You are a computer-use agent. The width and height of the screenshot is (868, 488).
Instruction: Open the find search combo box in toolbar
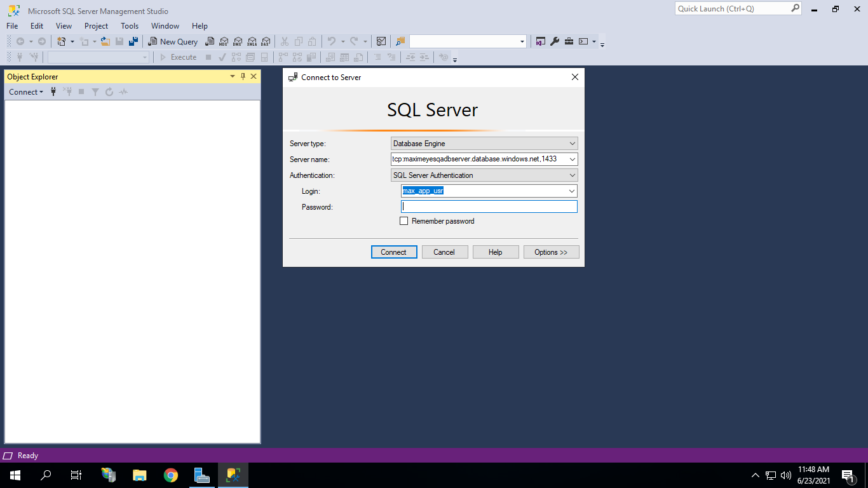pyautogui.click(x=468, y=41)
